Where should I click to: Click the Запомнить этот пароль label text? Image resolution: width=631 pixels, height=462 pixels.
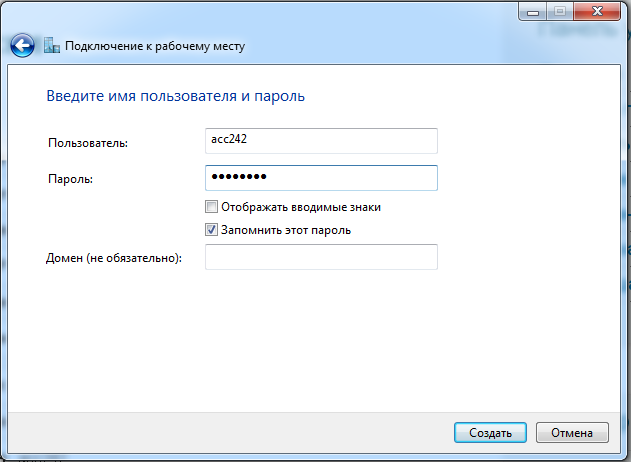285,230
